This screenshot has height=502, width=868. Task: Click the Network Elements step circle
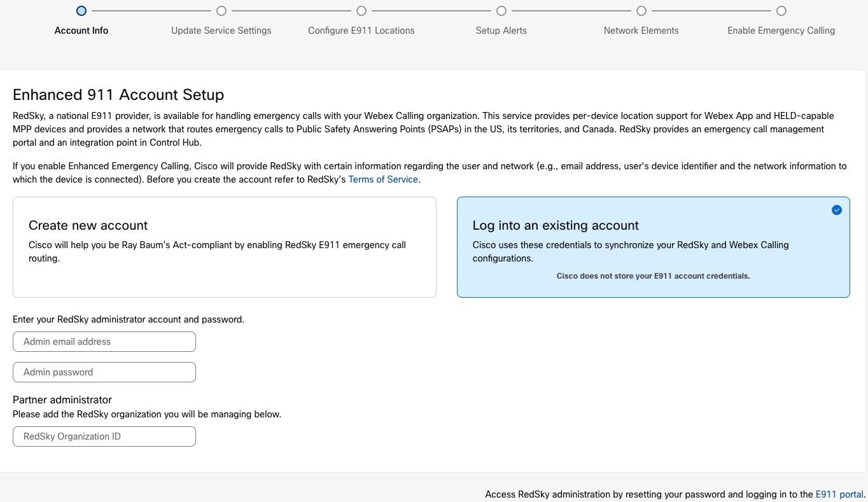click(641, 11)
